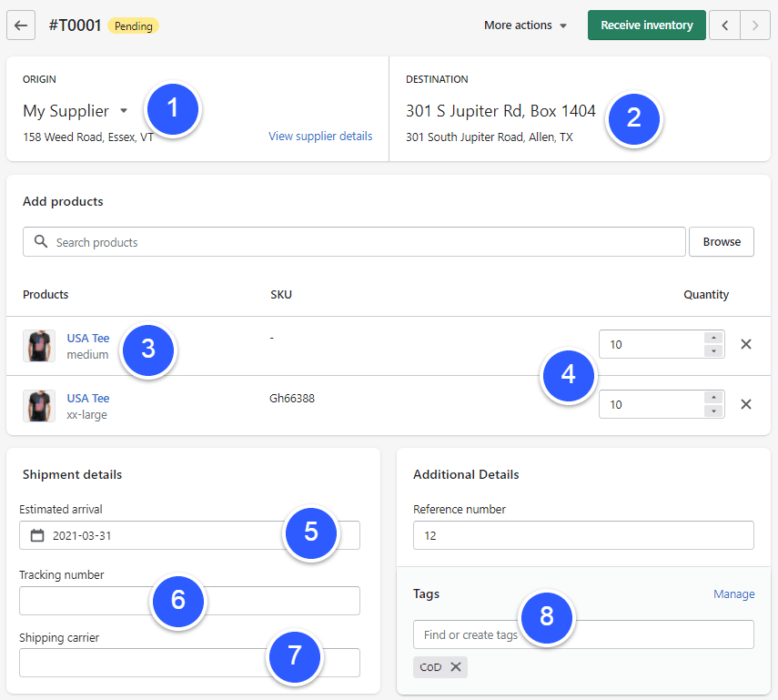Decrease the quantity for USA Tee medium
Image resolution: width=778 pixels, height=700 pixels.
713,350
